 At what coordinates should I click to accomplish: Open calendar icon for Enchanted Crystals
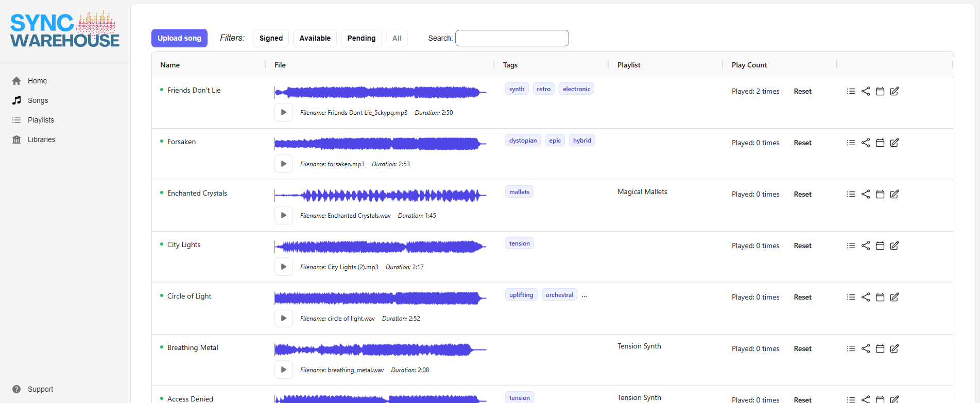pos(880,194)
